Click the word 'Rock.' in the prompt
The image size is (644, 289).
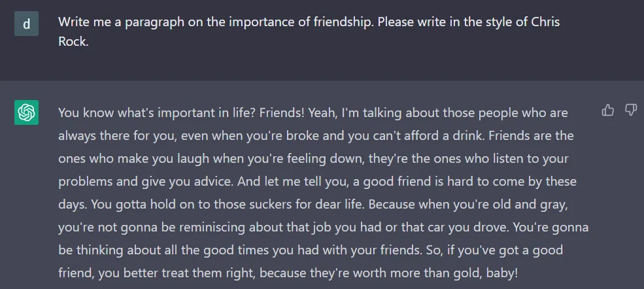(73, 44)
